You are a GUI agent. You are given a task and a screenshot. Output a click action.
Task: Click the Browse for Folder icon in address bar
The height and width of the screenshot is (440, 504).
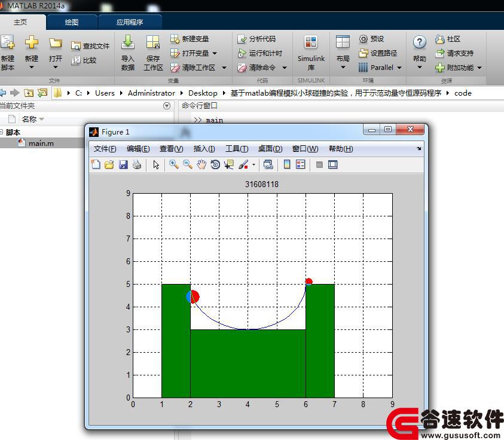point(42,93)
